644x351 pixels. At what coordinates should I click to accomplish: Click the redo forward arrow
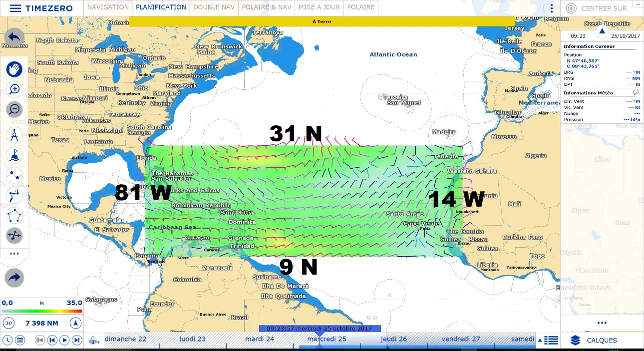click(x=14, y=278)
